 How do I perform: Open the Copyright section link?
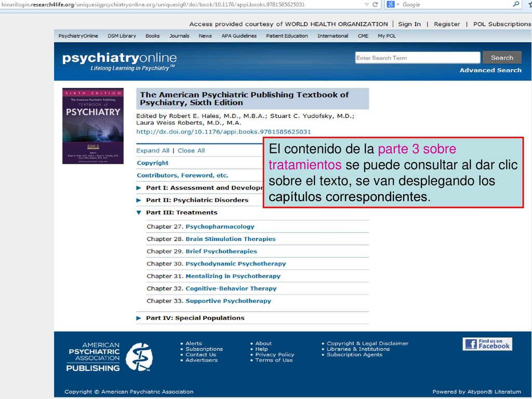152,163
